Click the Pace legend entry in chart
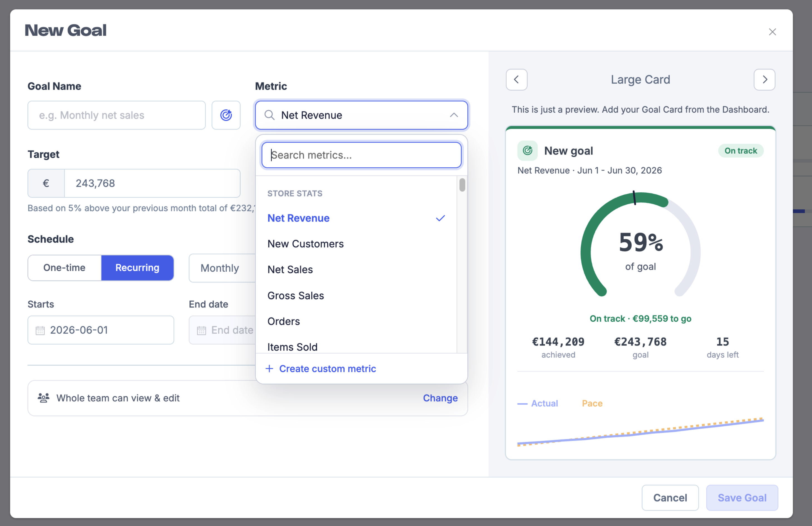This screenshot has height=526, width=812. tap(592, 403)
